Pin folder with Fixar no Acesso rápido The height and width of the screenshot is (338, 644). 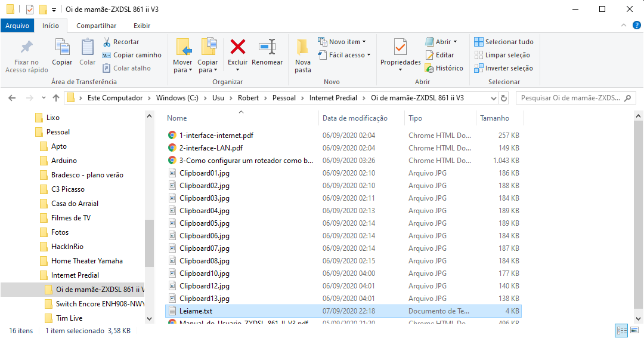[x=27, y=57]
